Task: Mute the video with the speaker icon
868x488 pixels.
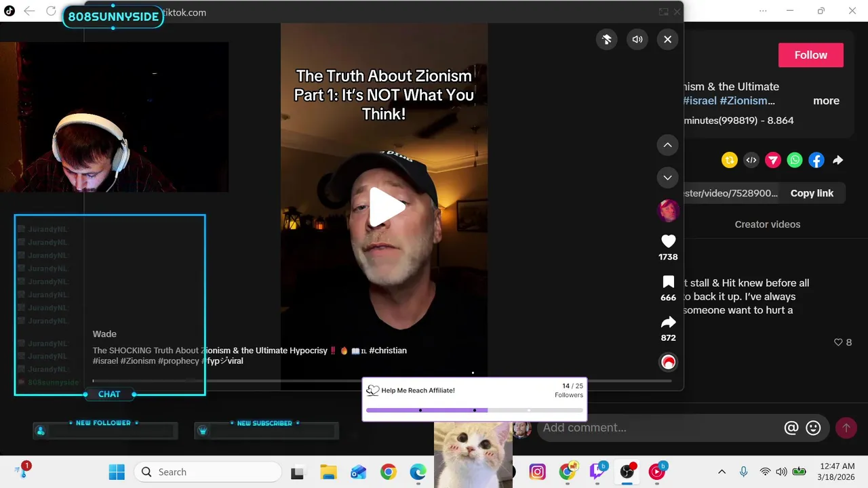Action: click(x=637, y=39)
